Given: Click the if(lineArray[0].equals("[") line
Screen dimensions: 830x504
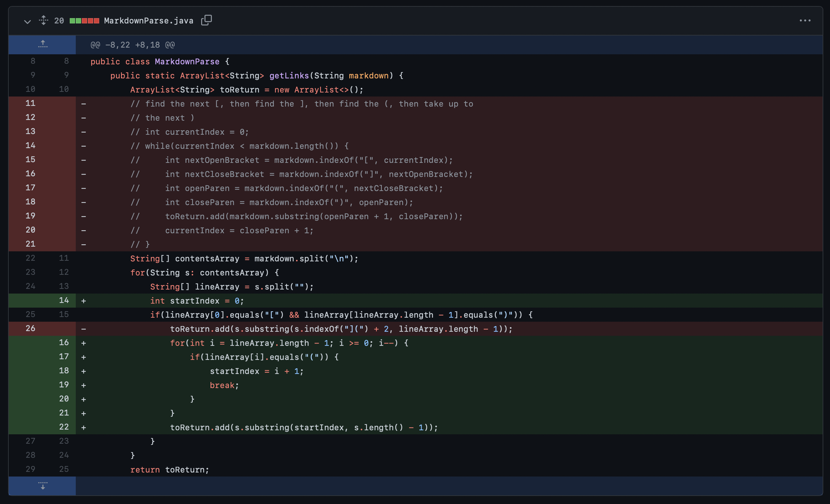Looking at the screenshot, I should (x=342, y=315).
